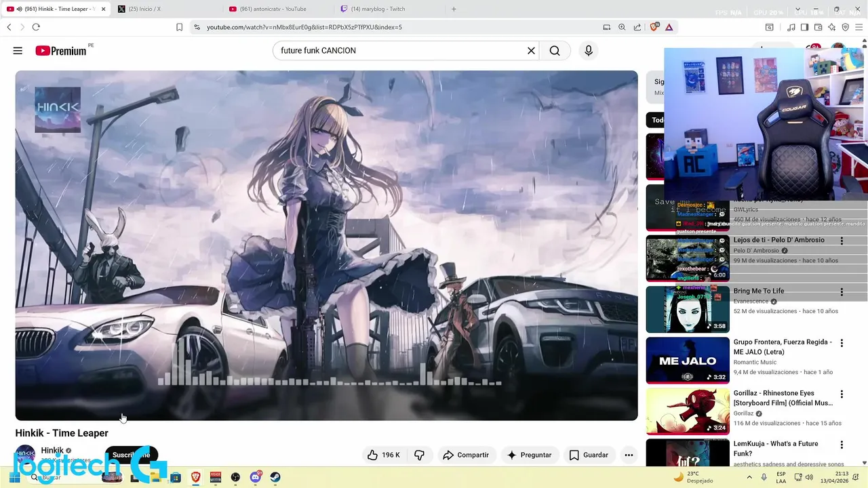Open Brave browser taskbar icon
868x488 pixels.
(x=195, y=477)
